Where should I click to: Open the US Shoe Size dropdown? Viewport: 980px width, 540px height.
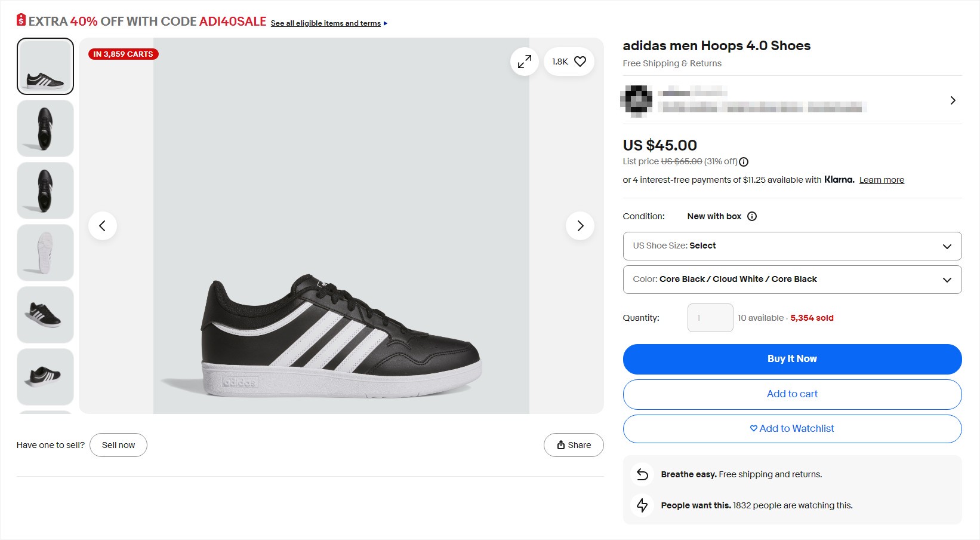pyautogui.click(x=791, y=246)
